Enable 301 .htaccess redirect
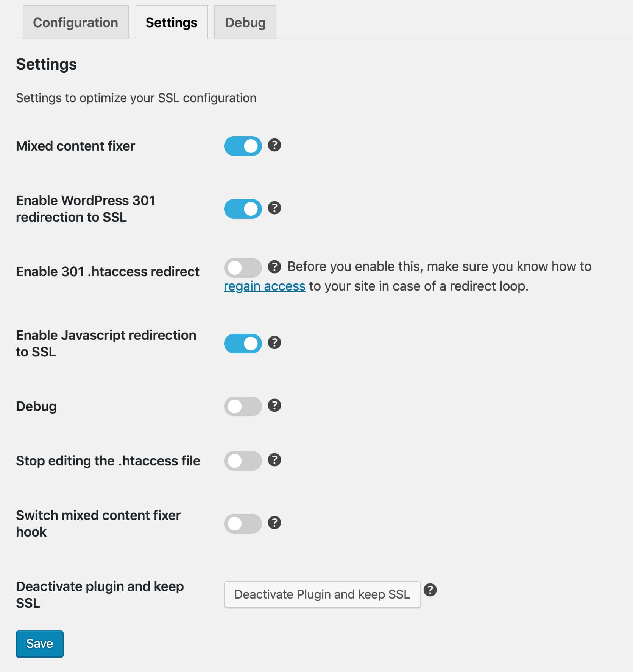633x672 pixels. tap(243, 268)
